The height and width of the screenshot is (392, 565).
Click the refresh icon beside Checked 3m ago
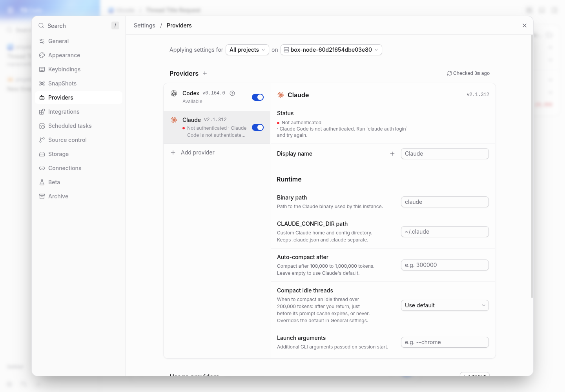pyautogui.click(x=450, y=73)
